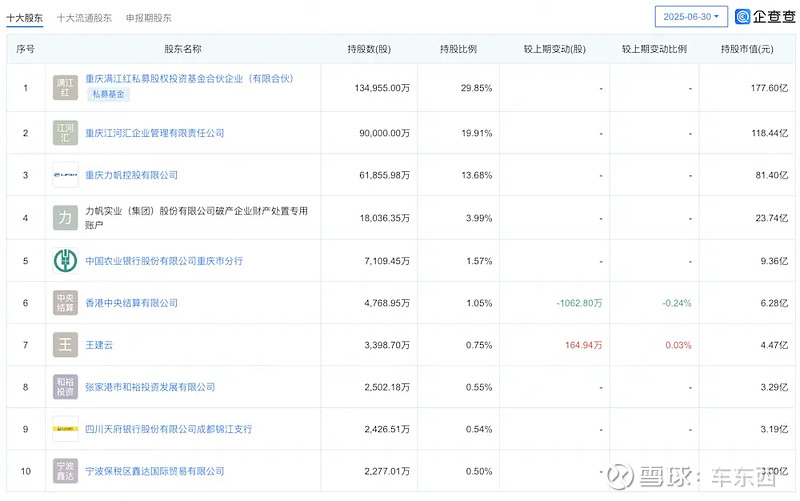This screenshot has height=501, width=800.
Task: Click the 持股市值(元) column header
Action: [747, 49]
